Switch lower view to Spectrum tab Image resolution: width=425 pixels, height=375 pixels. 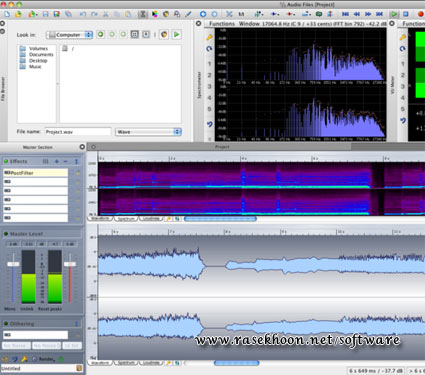click(x=126, y=363)
